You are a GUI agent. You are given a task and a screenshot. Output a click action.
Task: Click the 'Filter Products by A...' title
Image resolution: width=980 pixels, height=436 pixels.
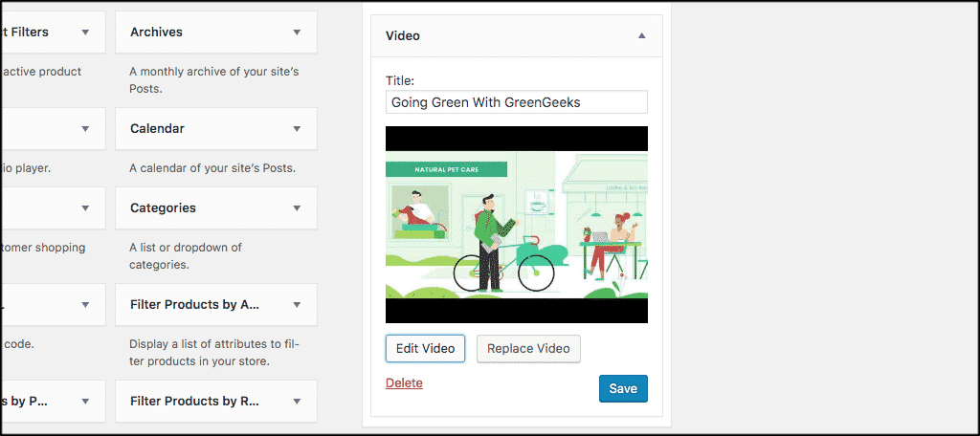point(195,305)
